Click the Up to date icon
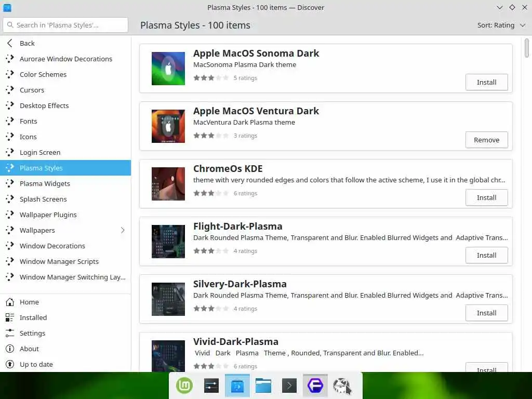 pos(10,364)
